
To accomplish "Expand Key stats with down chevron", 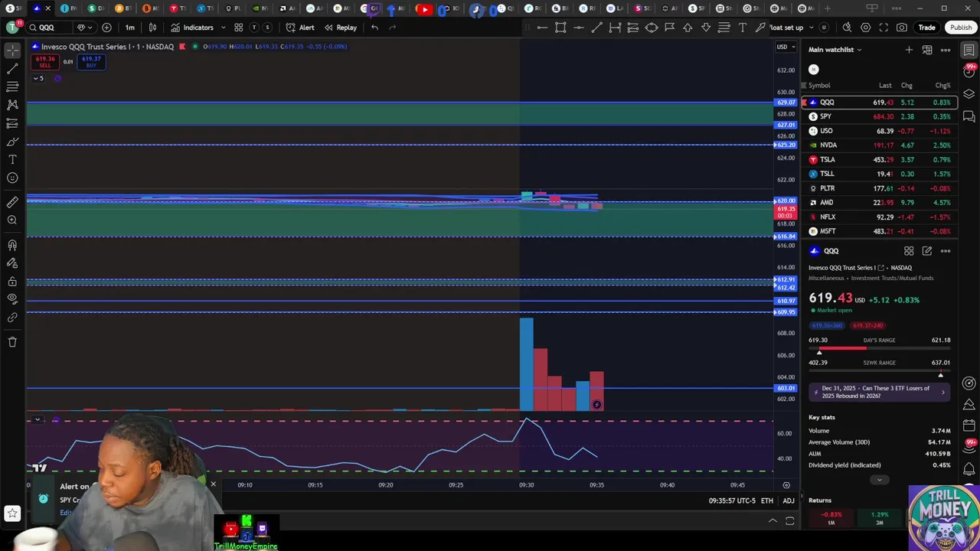I will click(x=879, y=480).
